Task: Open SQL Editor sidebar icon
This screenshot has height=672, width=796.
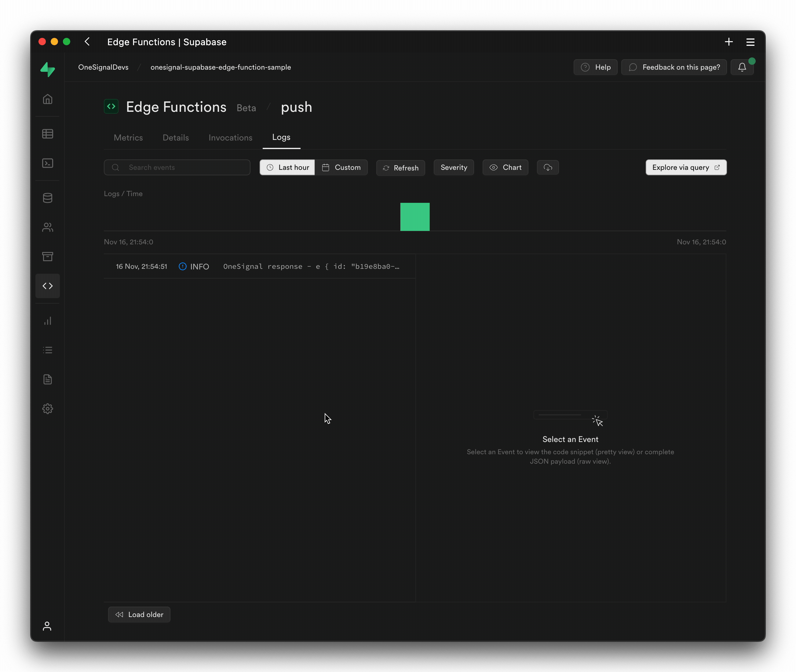Action: coord(48,163)
